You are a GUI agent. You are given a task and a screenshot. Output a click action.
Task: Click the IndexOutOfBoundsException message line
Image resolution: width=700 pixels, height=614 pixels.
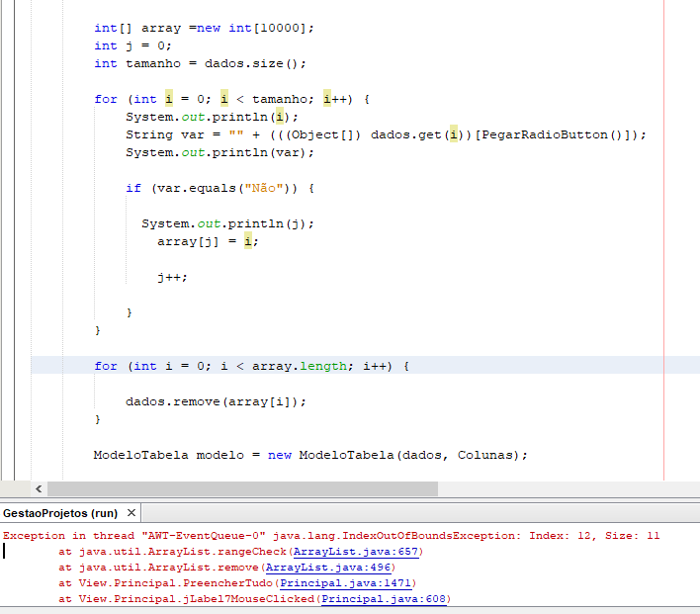coord(331,536)
